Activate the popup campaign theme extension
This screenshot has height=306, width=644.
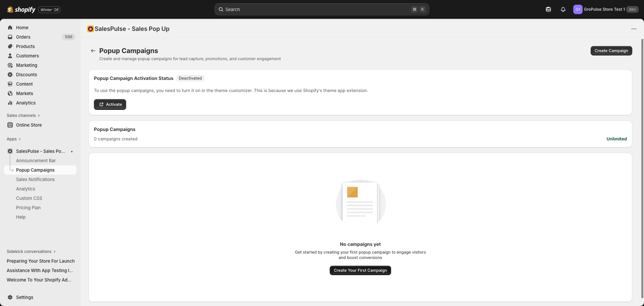[110, 104]
